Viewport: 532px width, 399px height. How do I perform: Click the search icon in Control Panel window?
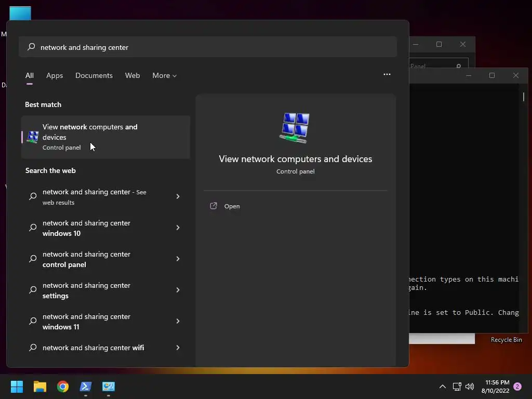[x=458, y=66]
